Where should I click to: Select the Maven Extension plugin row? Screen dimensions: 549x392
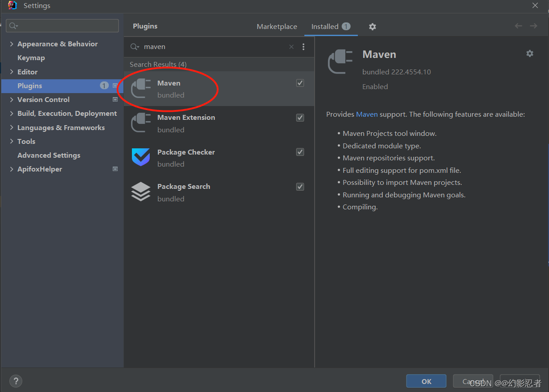tap(219, 123)
